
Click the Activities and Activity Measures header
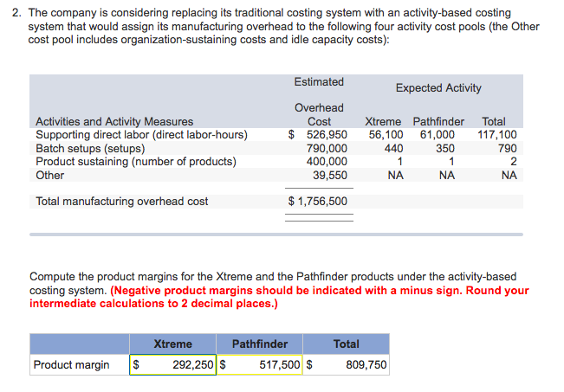point(114,121)
